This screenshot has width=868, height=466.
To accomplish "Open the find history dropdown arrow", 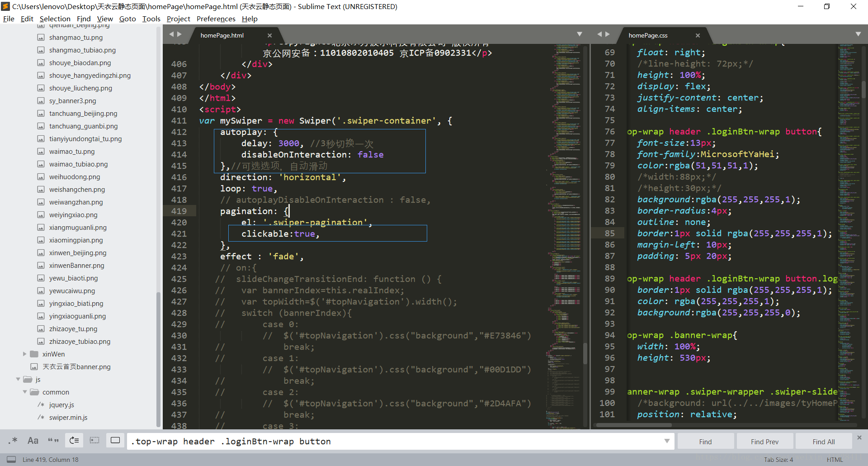I will click(x=667, y=441).
